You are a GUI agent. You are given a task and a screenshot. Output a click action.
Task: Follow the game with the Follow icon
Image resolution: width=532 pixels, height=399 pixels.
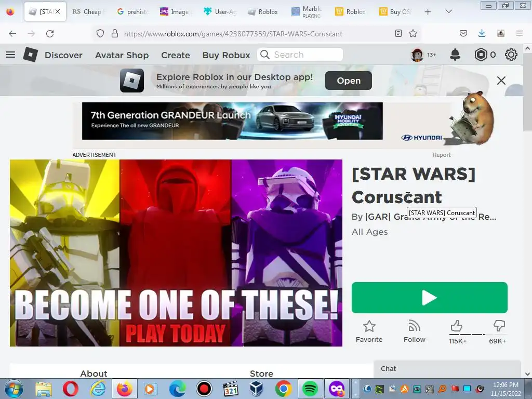414,331
